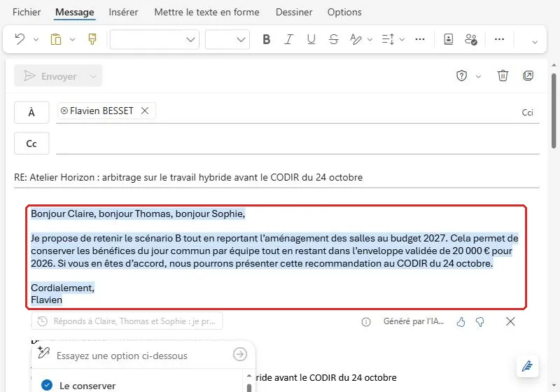Click the À recipients button
This screenshot has height=392, width=560.
tap(31, 113)
